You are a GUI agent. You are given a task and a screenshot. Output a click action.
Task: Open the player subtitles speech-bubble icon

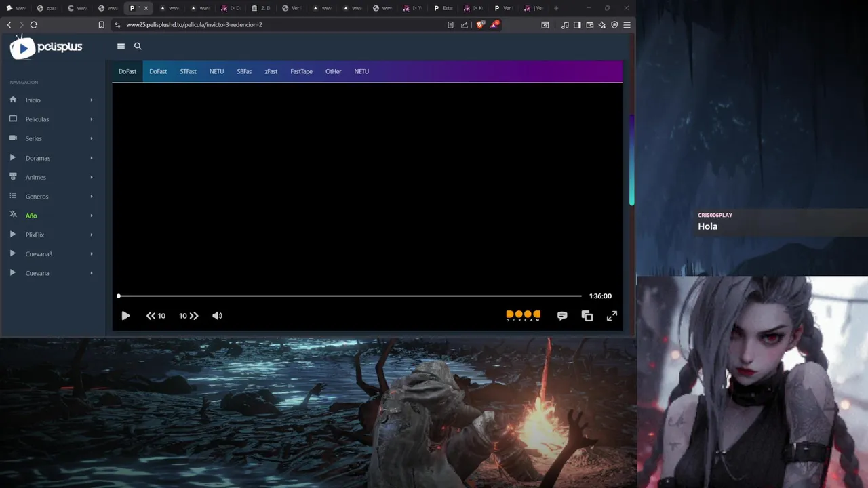[562, 316]
